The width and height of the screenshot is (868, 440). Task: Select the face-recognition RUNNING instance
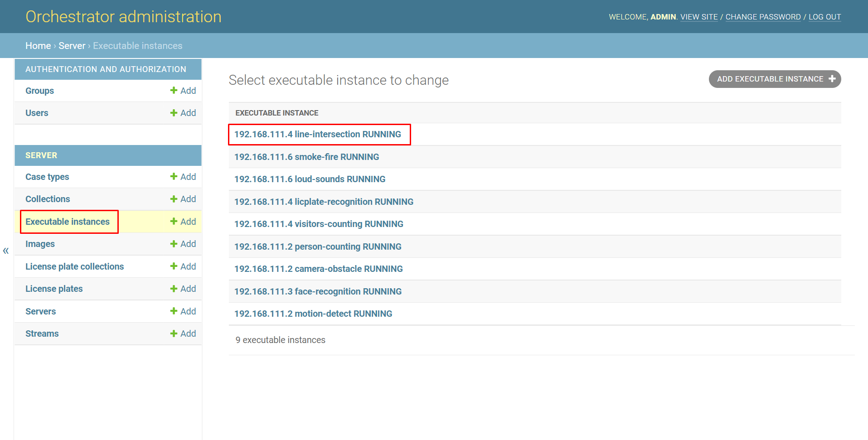(318, 291)
